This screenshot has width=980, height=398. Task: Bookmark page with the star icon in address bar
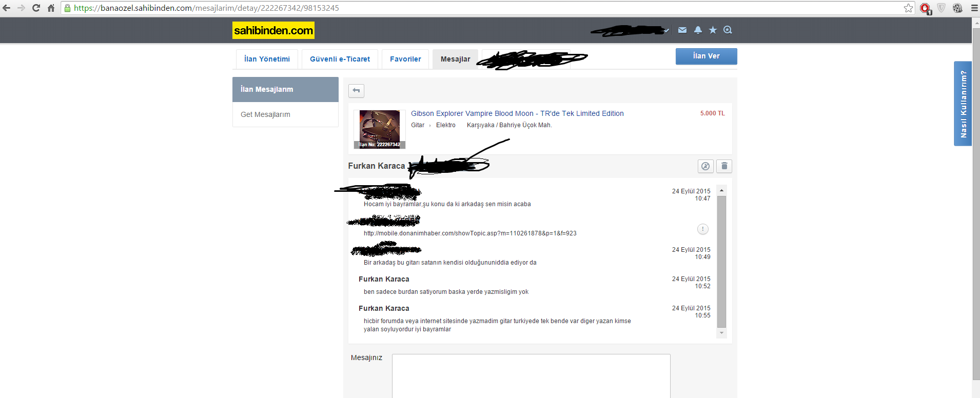(908, 8)
